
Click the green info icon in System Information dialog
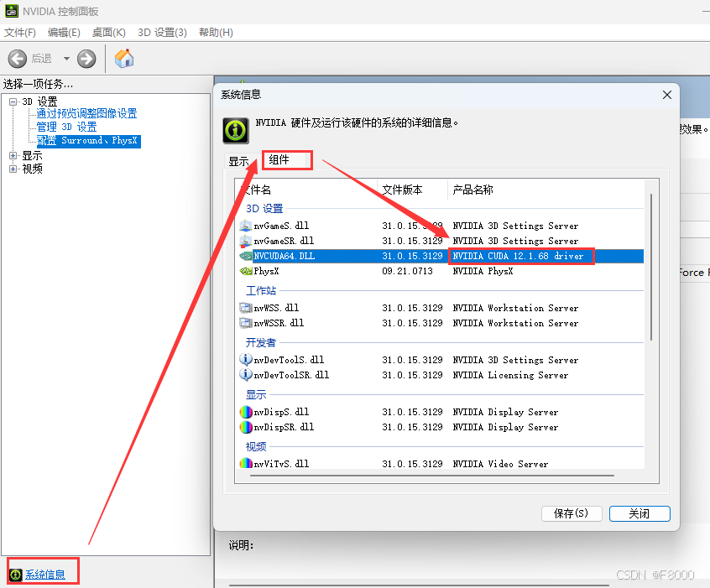(x=236, y=131)
